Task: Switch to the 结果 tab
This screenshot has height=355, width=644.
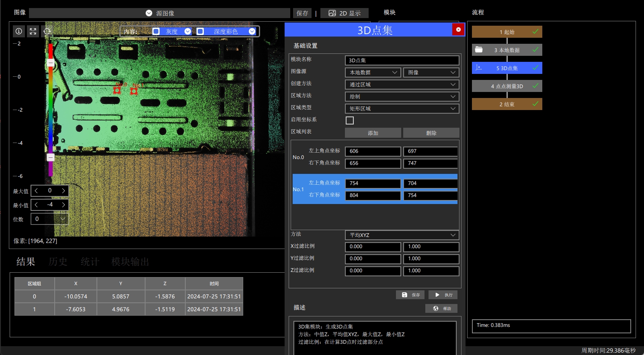Action: coord(26,262)
